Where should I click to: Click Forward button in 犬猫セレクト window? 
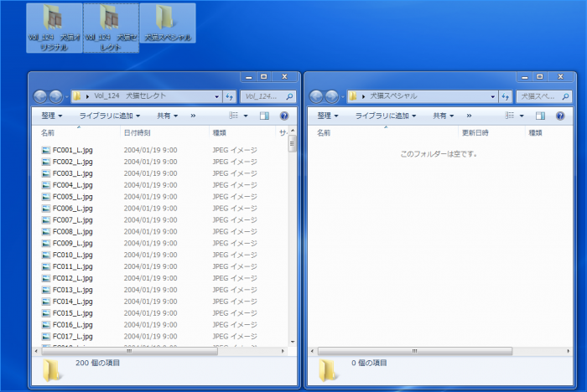click(x=56, y=97)
